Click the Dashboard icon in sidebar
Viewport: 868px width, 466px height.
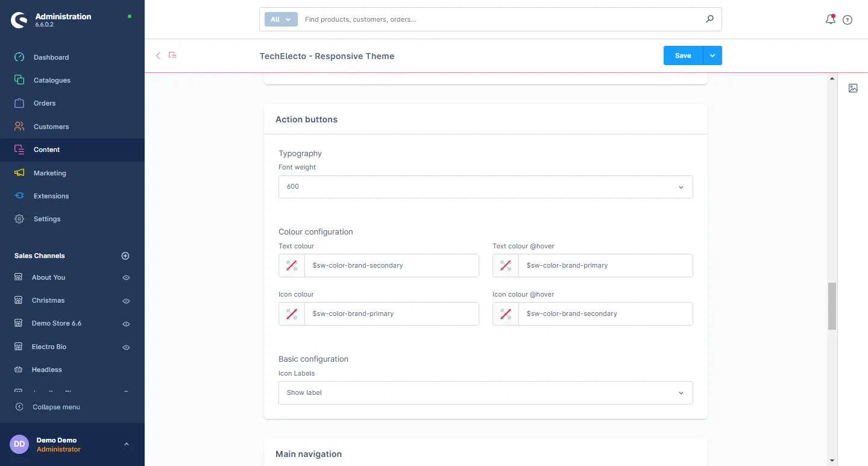[19, 57]
